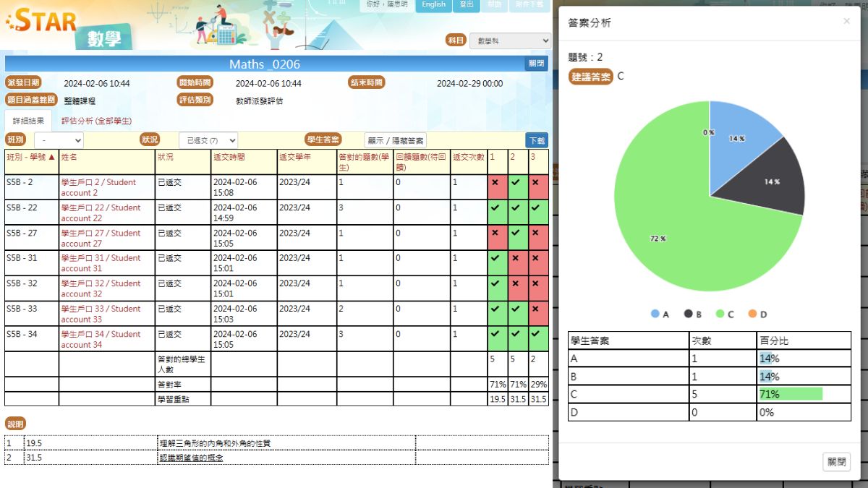The image size is (868, 488).
Task: Click the cross icon for S5B-31 question 2
Action: click(515, 259)
